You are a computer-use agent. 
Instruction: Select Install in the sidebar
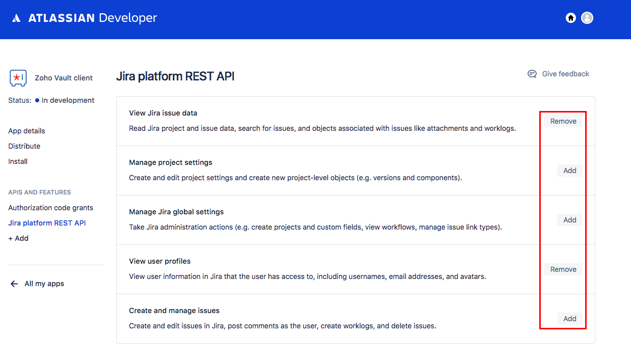[x=18, y=161]
